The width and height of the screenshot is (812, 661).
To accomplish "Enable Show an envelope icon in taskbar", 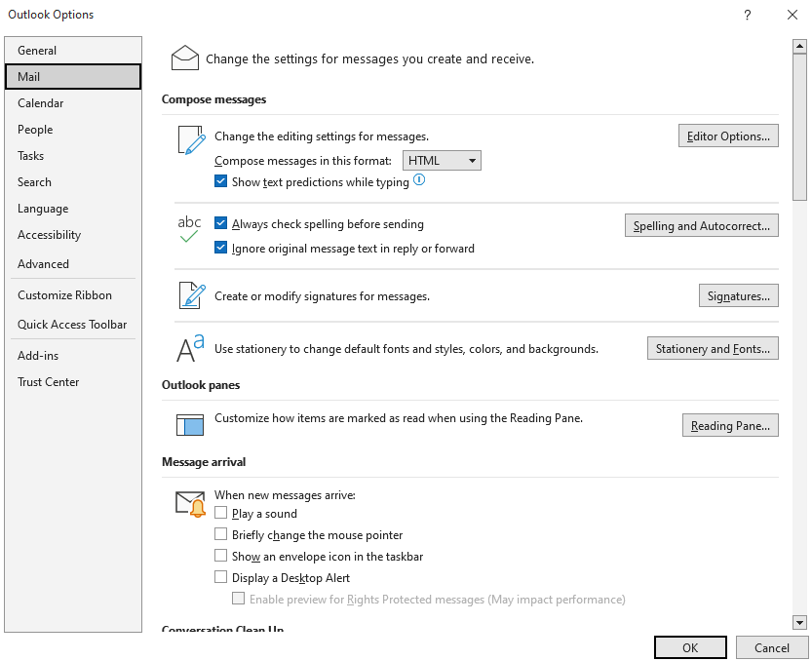I will click(220, 556).
